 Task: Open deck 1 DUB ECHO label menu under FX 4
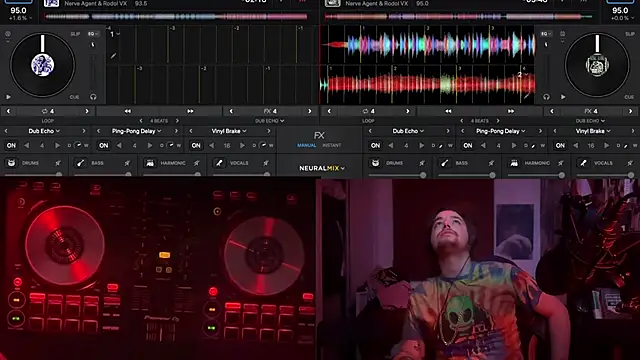(269, 121)
